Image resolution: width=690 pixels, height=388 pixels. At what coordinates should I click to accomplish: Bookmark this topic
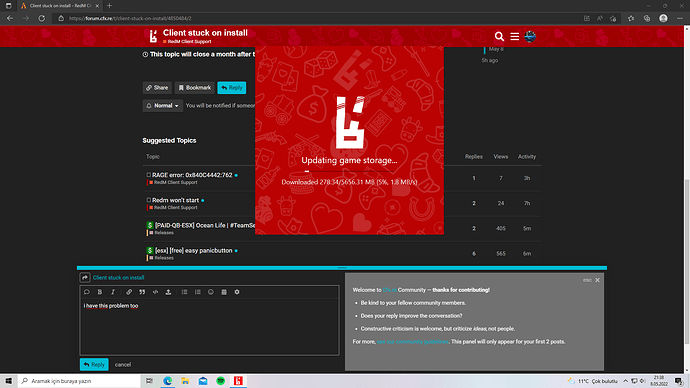pos(195,88)
